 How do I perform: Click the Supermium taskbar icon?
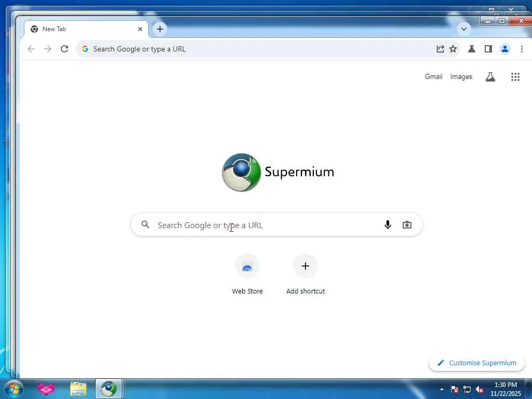(109, 389)
